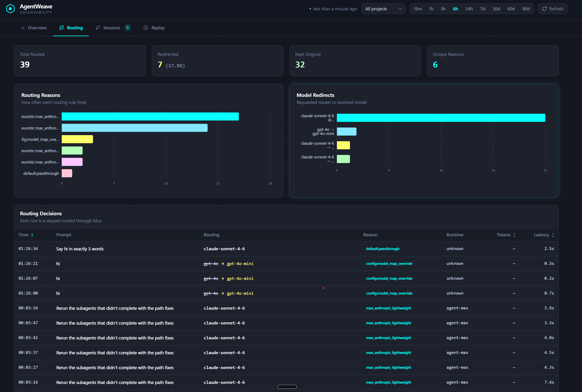
Task: Click config:model_map_override tag in 01:26:21 row
Action: (x=389, y=263)
